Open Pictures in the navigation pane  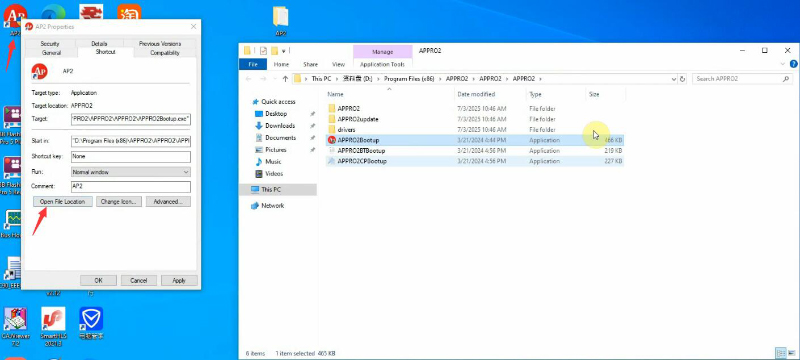pos(276,150)
